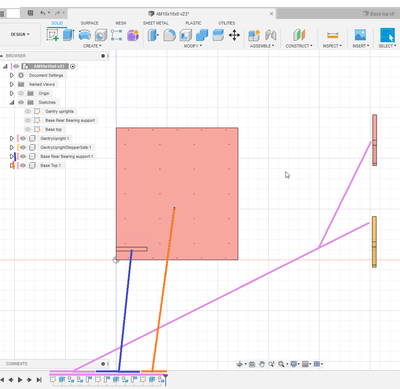
Task: Toggle visibility of the Sketches folder
Action: click(21, 102)
